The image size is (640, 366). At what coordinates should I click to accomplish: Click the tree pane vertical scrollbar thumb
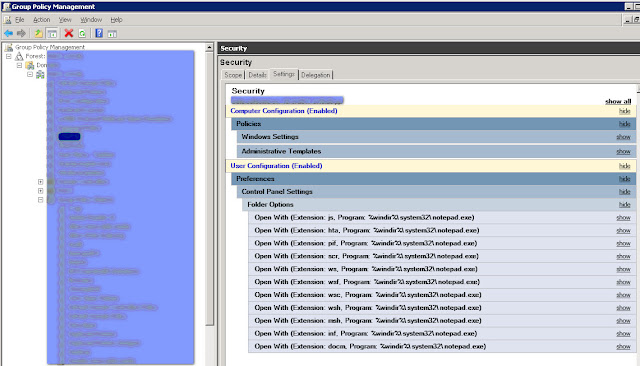coord(209,189)
